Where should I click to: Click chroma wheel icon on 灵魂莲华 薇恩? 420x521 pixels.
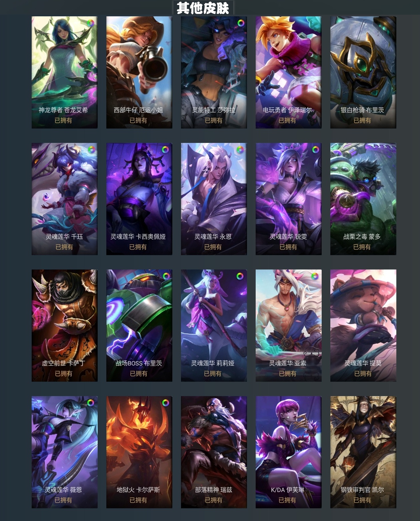click(90, 403)
